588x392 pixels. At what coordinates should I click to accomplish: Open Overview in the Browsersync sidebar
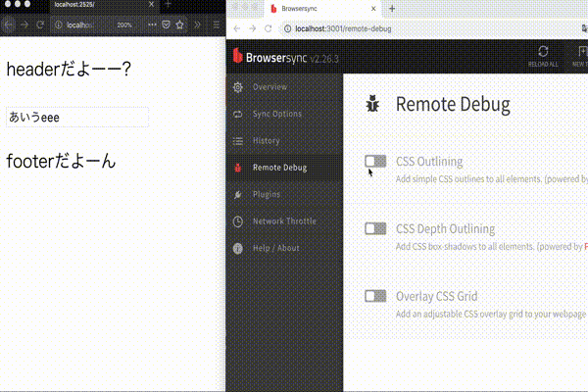point(284,87)
